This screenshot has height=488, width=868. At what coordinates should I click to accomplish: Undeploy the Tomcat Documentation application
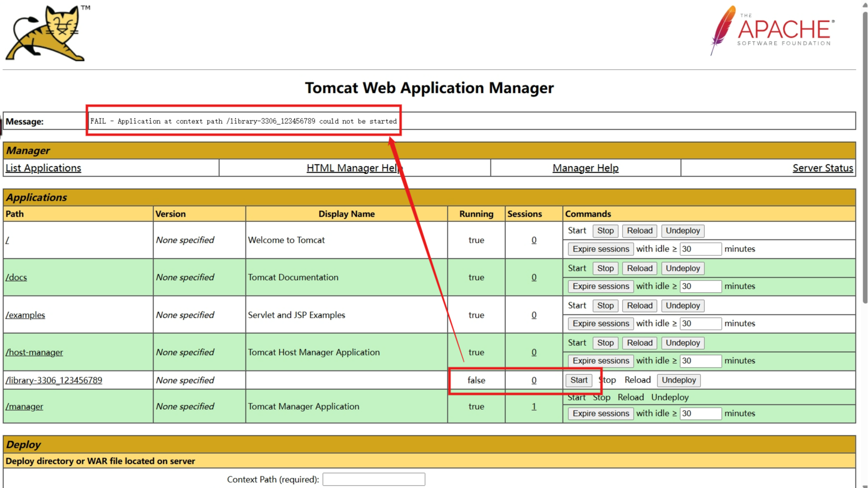(x=683, y=268)
